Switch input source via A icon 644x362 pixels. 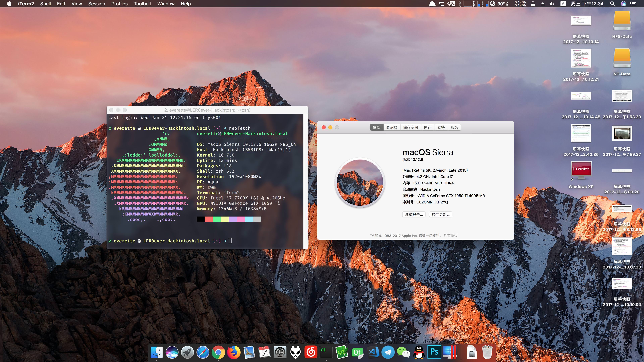pos(563,4)
